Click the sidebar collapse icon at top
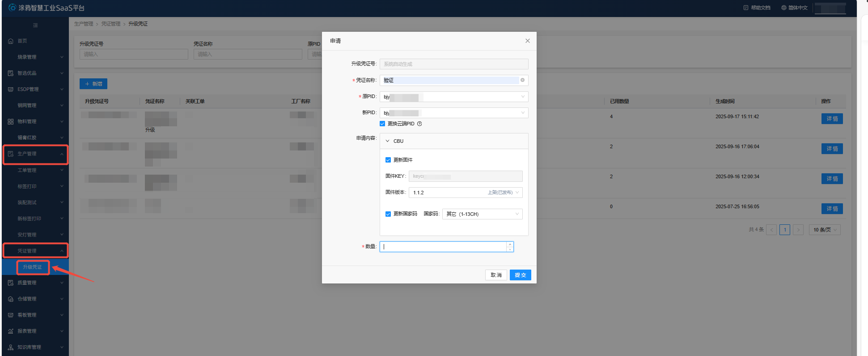This screenshot has height=356, width=868. coord(35,25)
